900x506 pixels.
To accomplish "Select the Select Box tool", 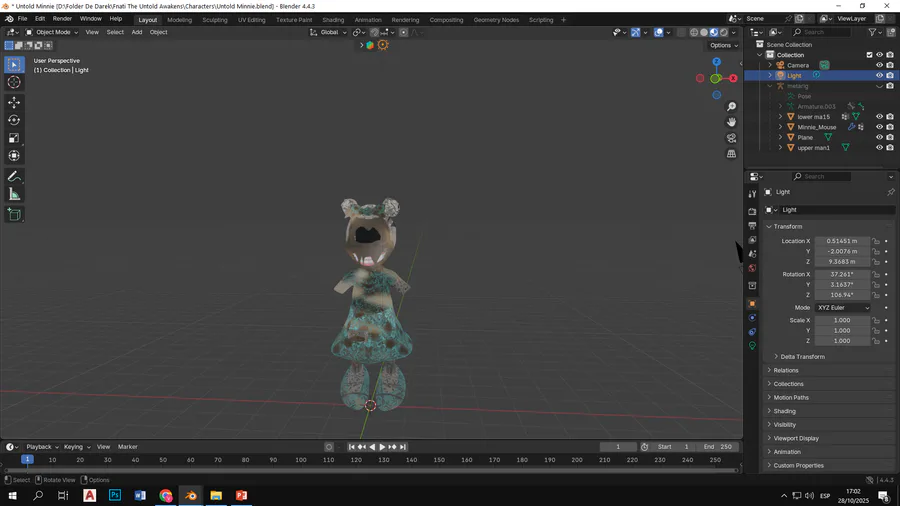I will tap(14, 64).
